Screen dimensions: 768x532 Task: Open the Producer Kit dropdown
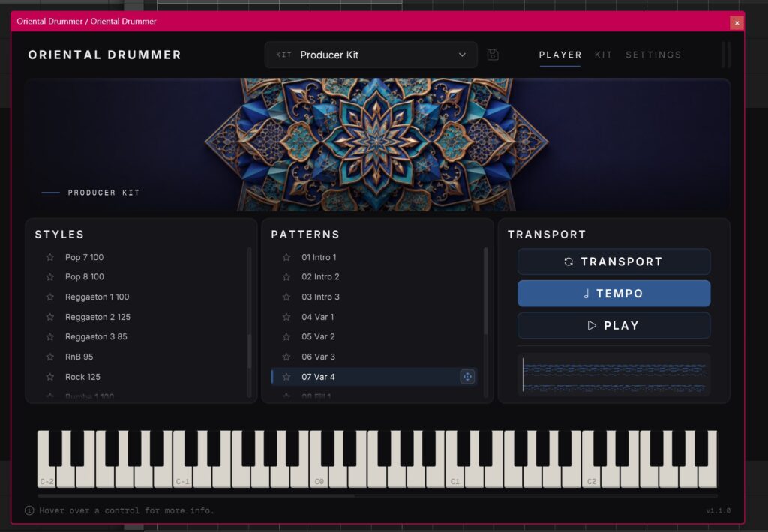(x=370, y=55)
